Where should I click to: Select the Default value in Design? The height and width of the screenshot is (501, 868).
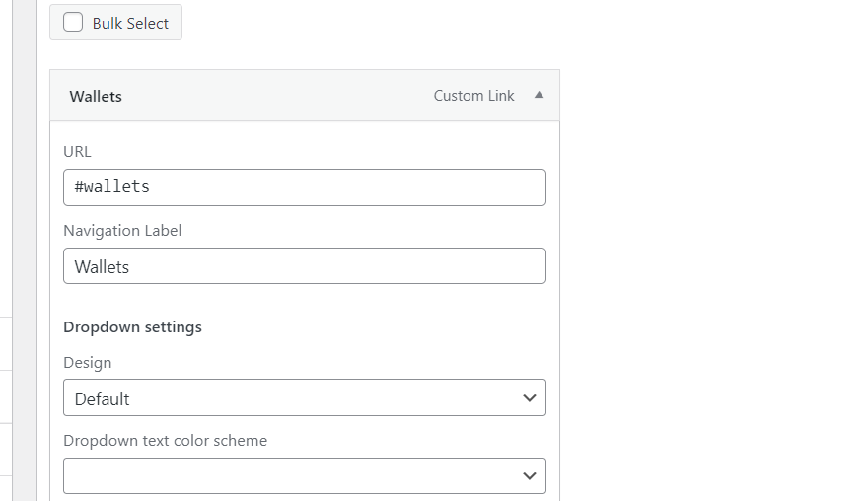(x=103, y=399)
